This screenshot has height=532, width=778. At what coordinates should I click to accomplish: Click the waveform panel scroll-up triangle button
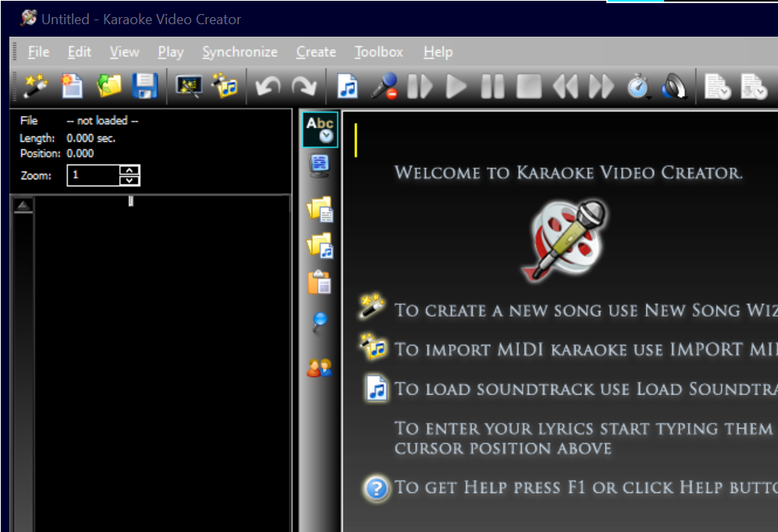click(23, 205)
